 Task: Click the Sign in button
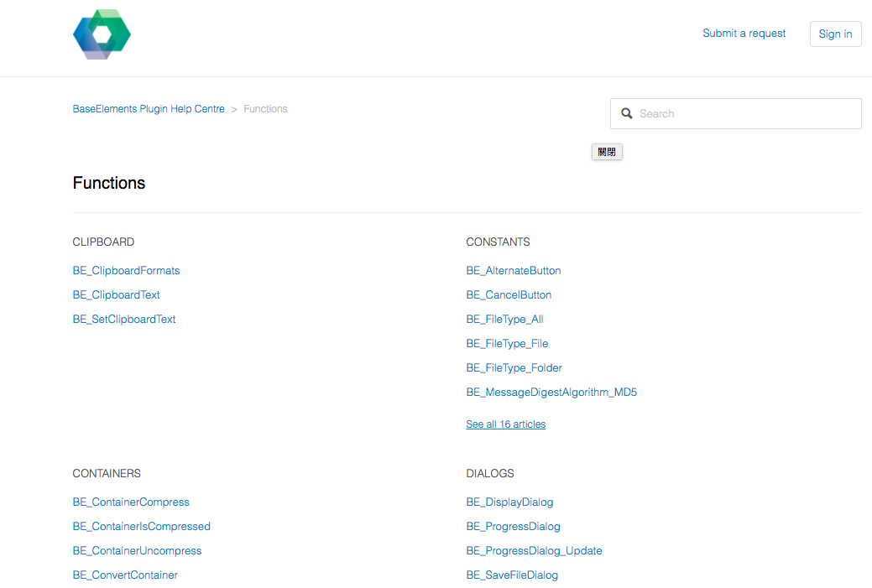click(x=835, y=34)
